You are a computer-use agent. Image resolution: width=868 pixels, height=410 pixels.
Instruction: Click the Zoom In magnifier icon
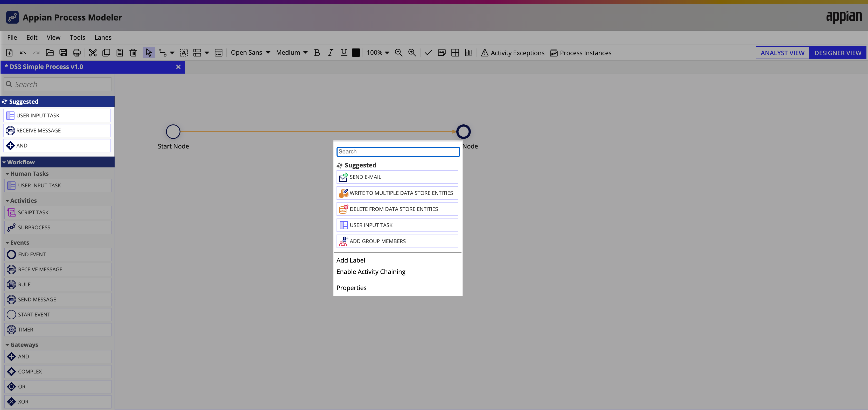click(x=412, y=53)
